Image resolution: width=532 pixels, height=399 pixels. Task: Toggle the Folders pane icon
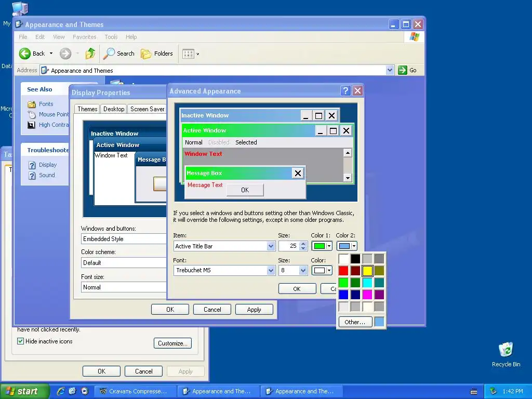pyautogui.click(x=146, y=54)
